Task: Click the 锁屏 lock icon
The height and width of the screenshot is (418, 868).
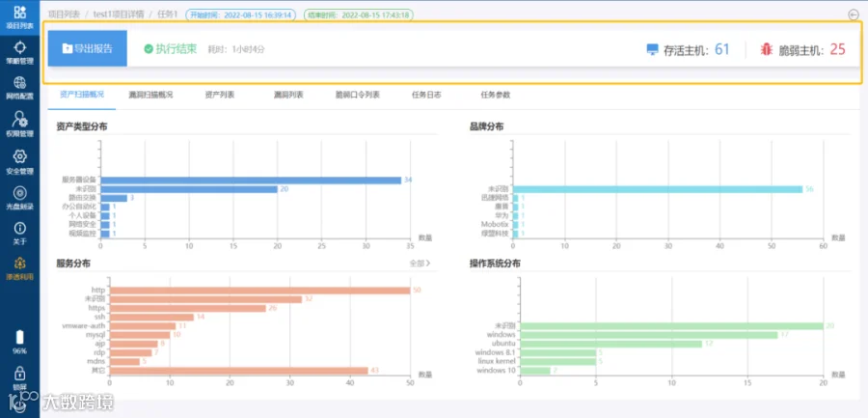Action: coord(20,373)
